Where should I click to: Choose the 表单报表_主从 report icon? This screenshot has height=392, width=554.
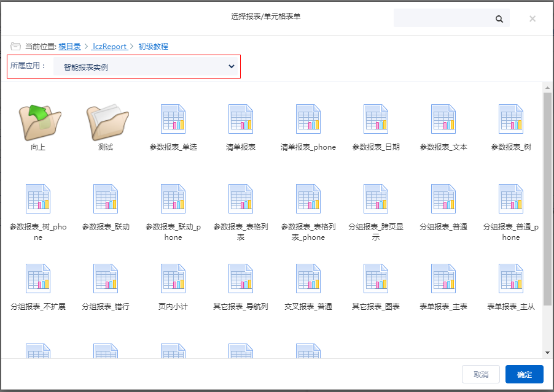point(511,279)
